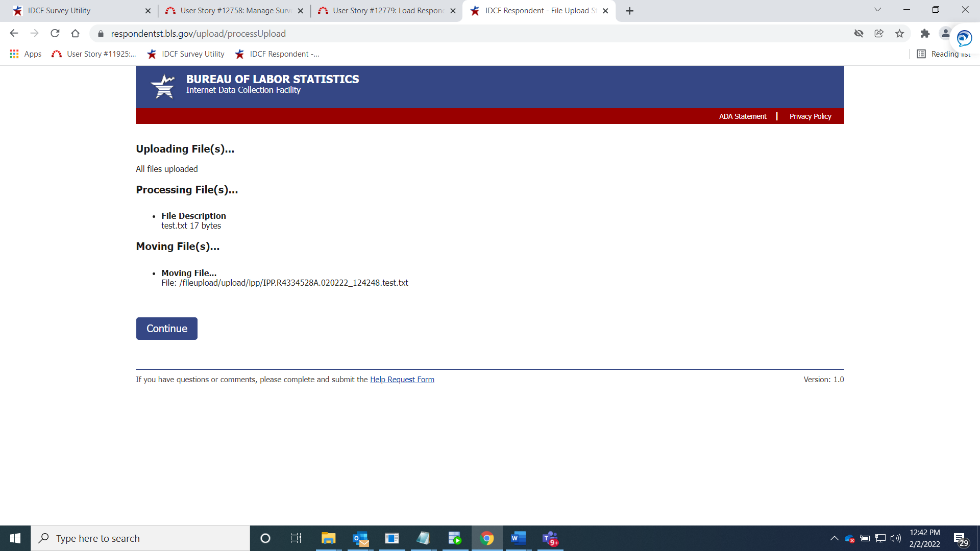Viewport: 980px width, 551px height.
Task: Open the Reading list panel
Action: click(x=944, y=54)
